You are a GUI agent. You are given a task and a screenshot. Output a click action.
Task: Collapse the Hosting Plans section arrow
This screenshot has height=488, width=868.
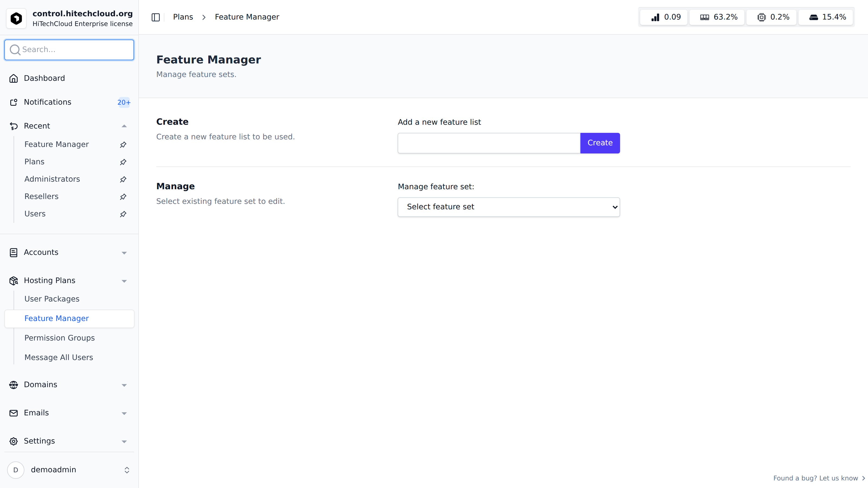coord(124,281)
